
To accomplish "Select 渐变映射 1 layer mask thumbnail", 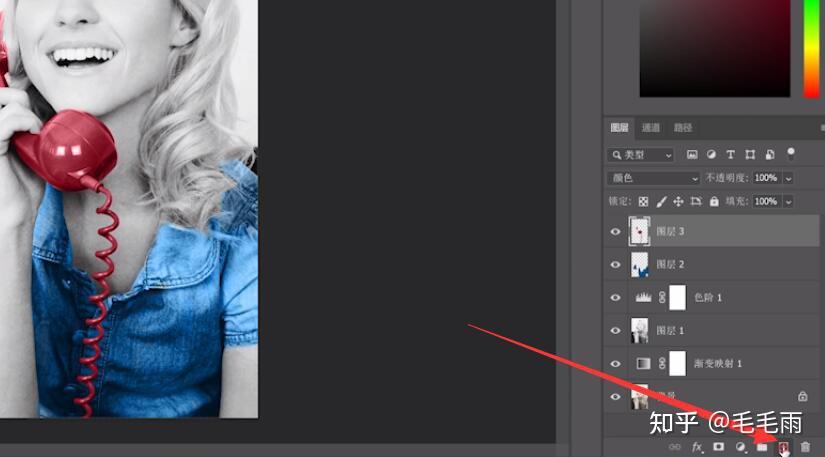I will click(x=678, y=363).
